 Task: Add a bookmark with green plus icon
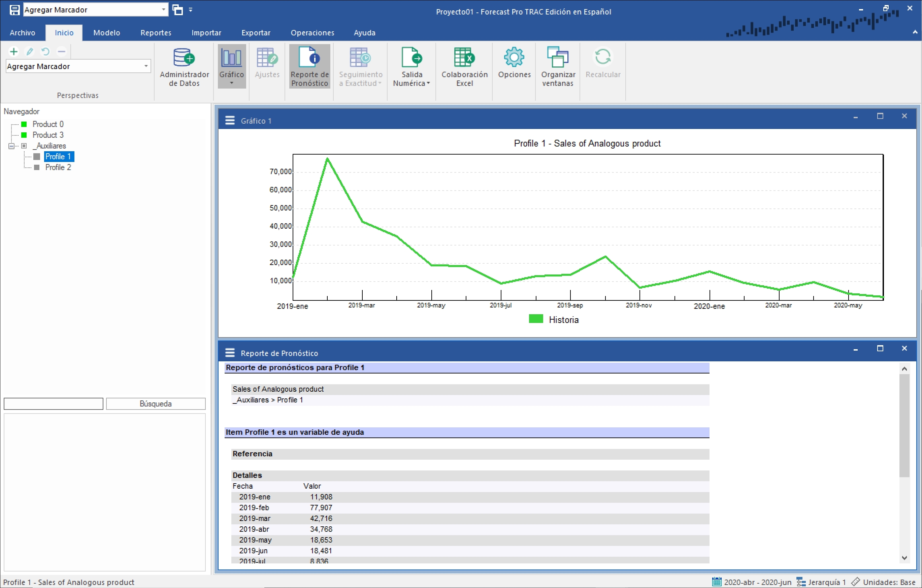[x=14, y=51]
